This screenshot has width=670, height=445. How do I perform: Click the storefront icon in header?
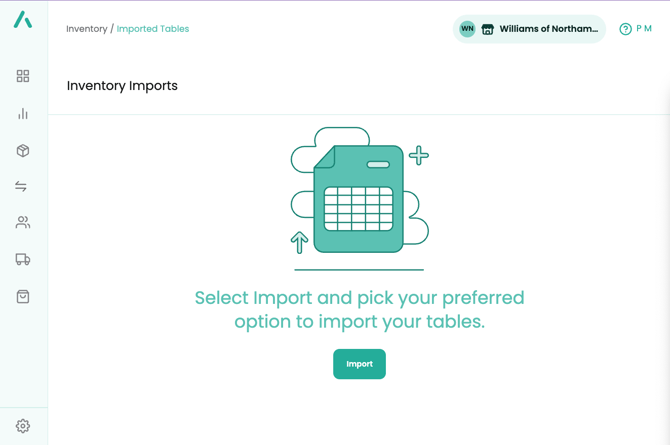coord(488,29)
